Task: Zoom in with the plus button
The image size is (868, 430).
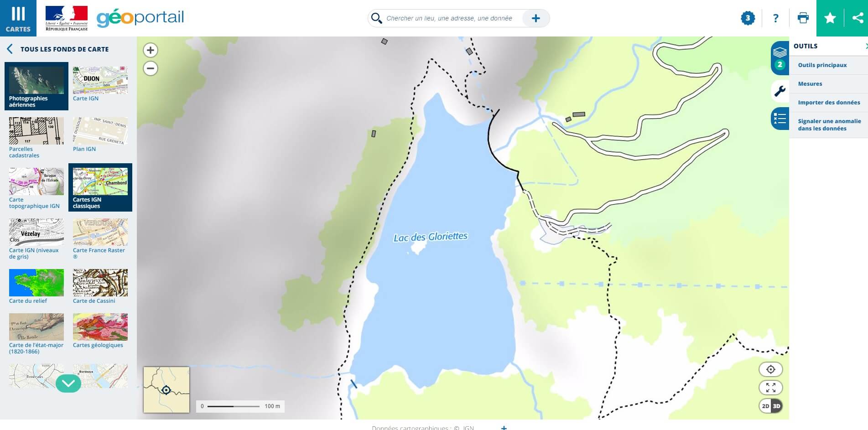Action: [151, 50]
